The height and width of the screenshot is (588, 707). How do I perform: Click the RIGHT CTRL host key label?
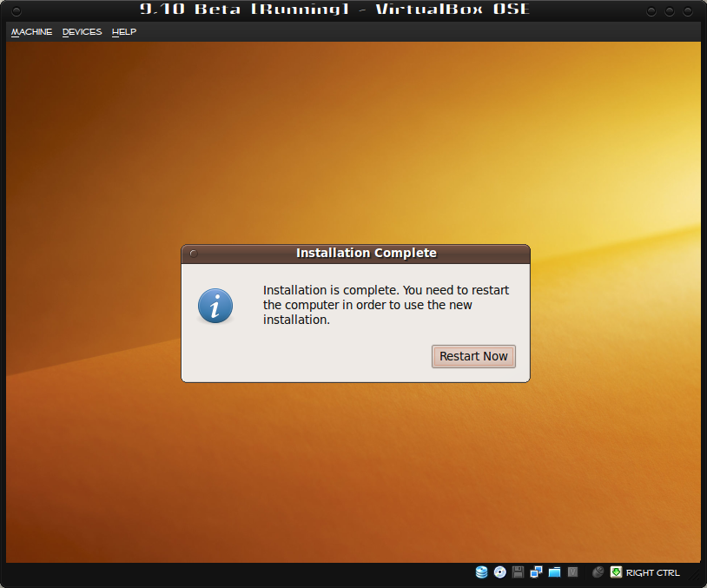point(652,572)
